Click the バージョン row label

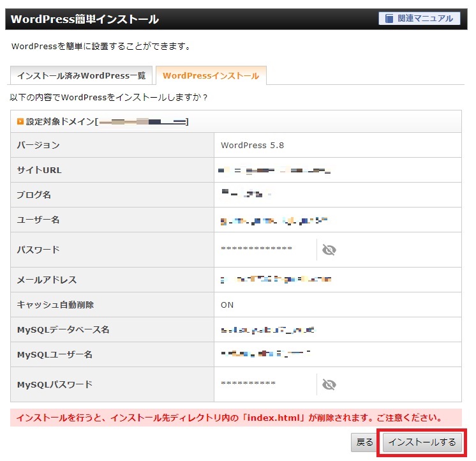38,145
